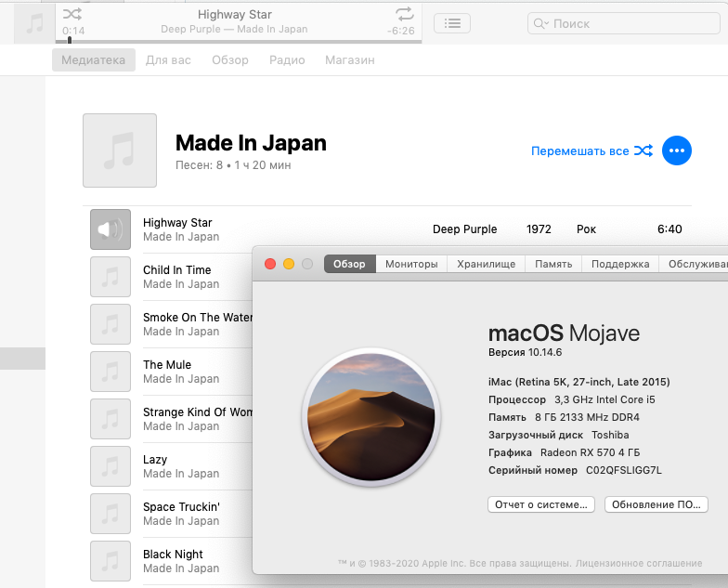Close the About This Mac window
728x588 pixels.
pos(270,264)
